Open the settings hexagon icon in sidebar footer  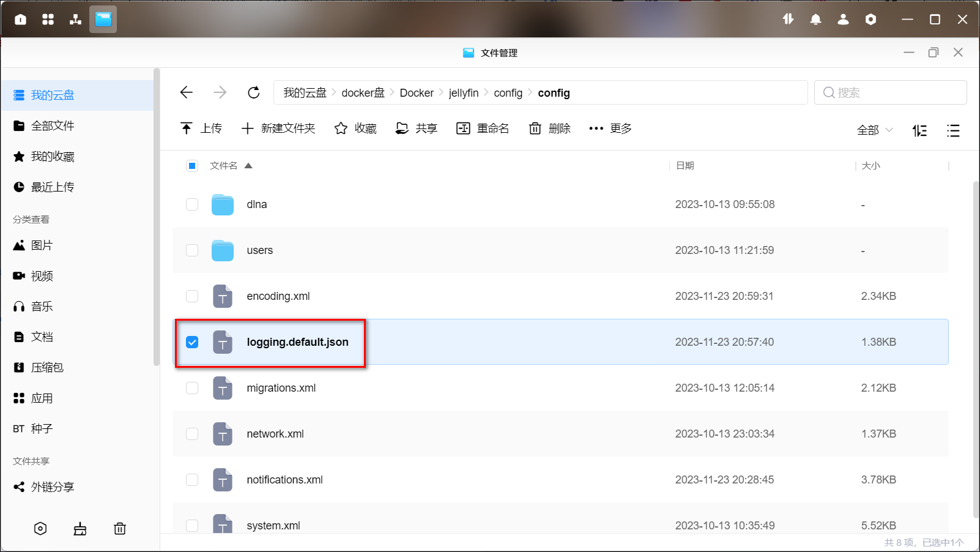point(40,529)
